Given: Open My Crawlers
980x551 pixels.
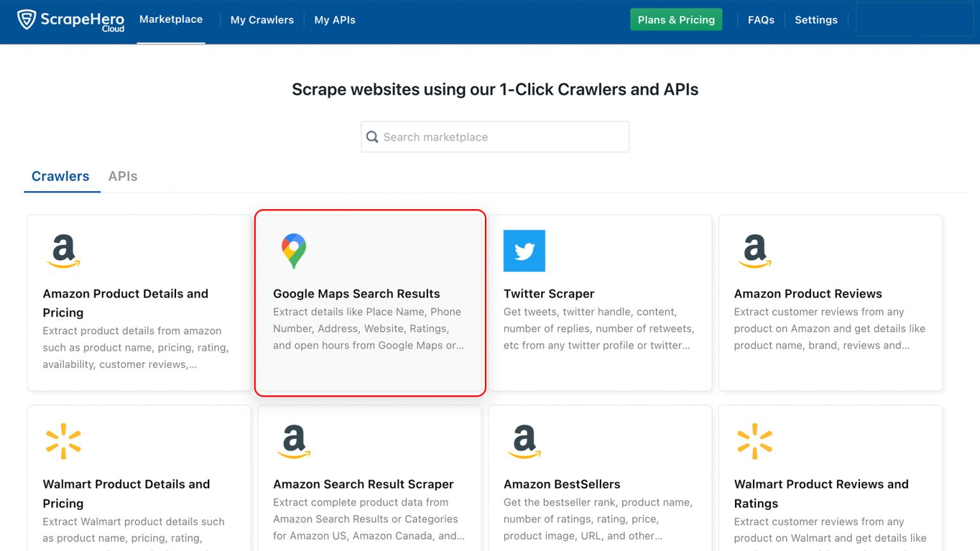Looking at the screenshot, I should coord(262,20).
